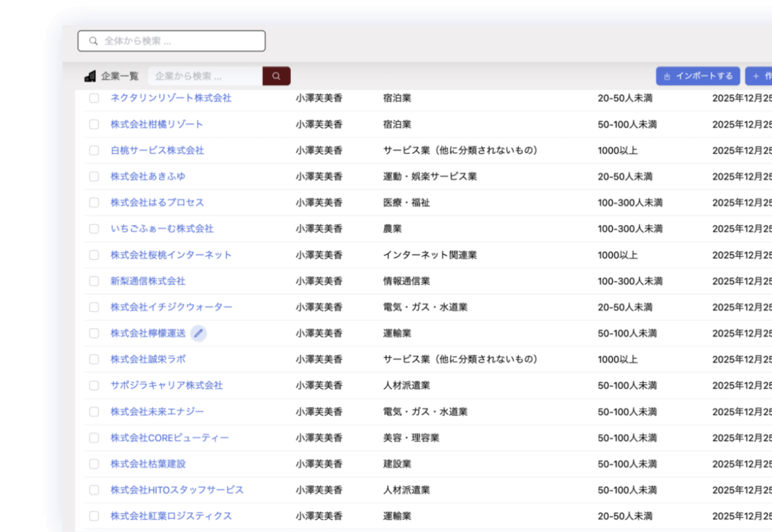This screenshot has height=532, width=772.
Task: Select the 新梨通信株式会社 company name
Action: pyautogui.click(x=148, y=281)
